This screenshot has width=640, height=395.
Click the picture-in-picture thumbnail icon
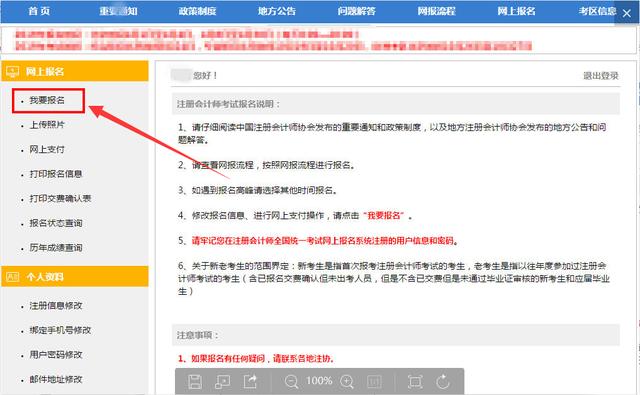(222, 382)
